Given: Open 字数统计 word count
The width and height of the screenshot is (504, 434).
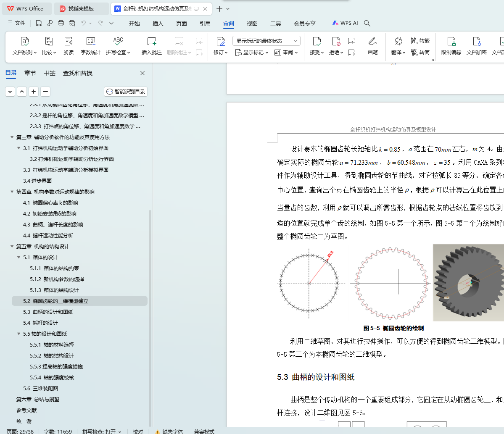Looking at the screenshot, I should 91,46.
